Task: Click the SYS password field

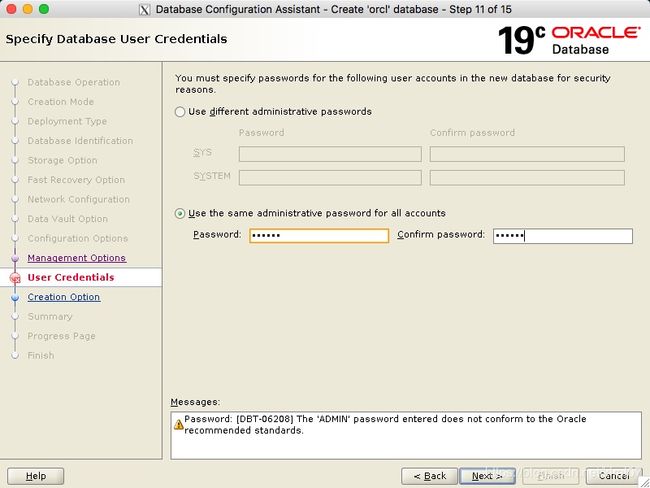Action: coord(330,154)
